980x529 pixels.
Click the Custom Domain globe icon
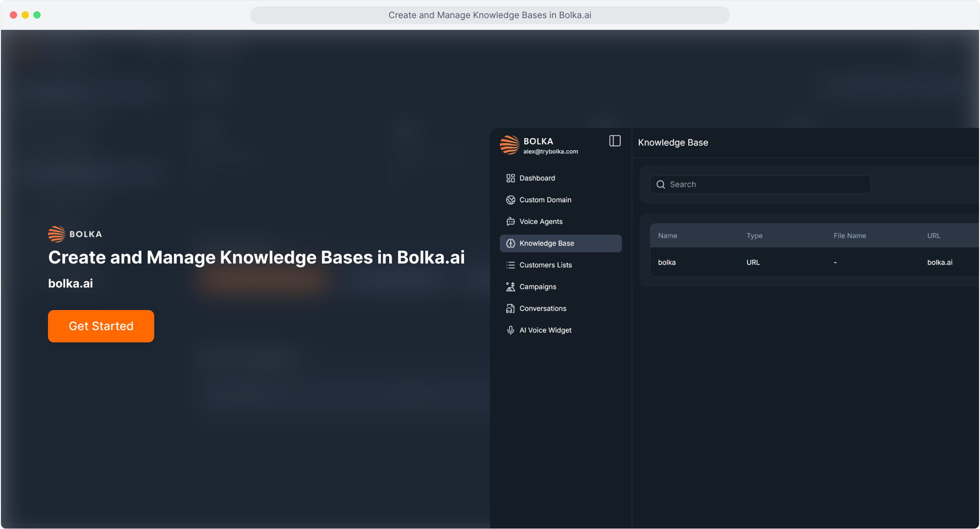[x=511, y=200]
